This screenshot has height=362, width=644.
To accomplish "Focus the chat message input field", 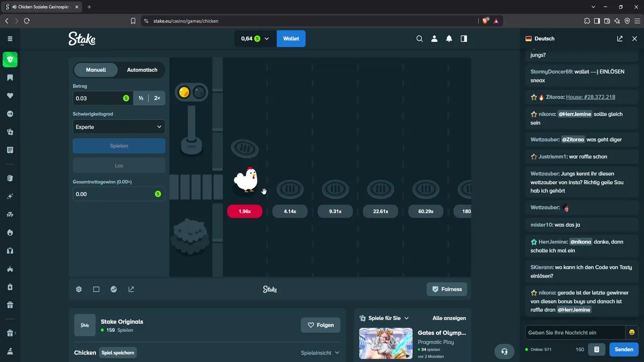I will (575, 332).
